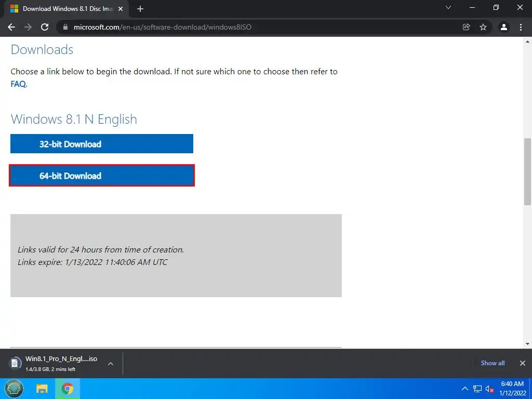Image resolution: width=532 pixels, height=399 pixels.
Task: Close the downloads bar
Action: pyautogui.click(x=523, y=363)
